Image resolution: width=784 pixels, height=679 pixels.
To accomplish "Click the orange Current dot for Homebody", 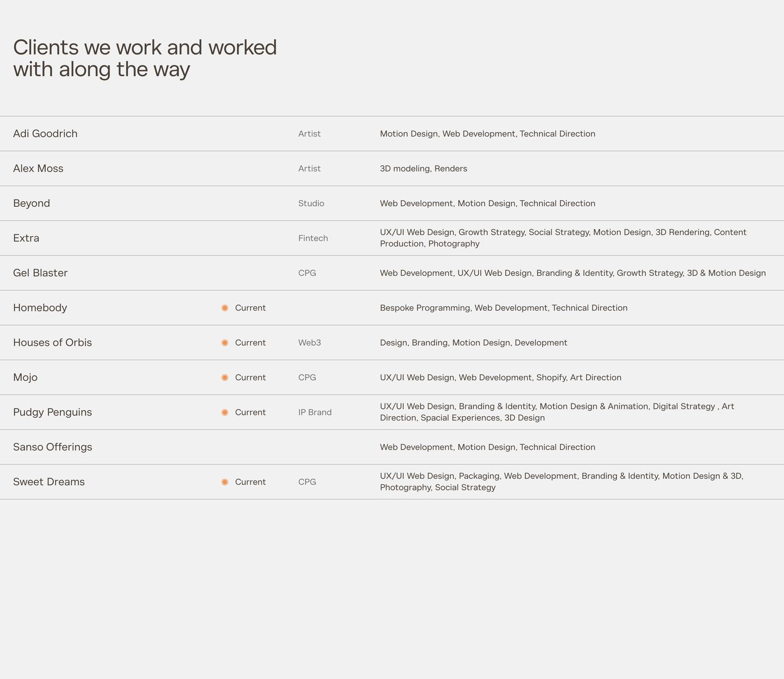I will [225, 308].
